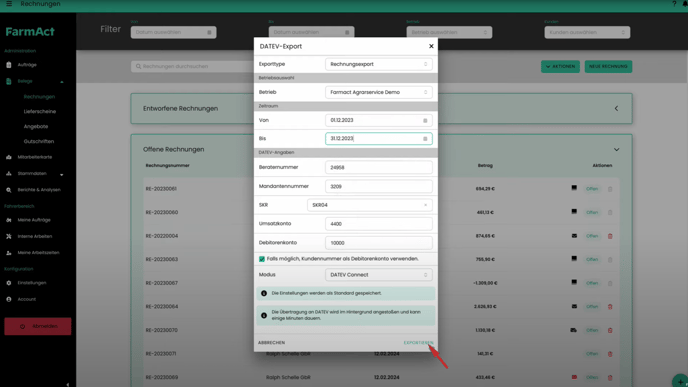Image resolution: width=688 pixels, height=387 pixels.
Task: Click the Von date field
Action: [x=379, y=120]
